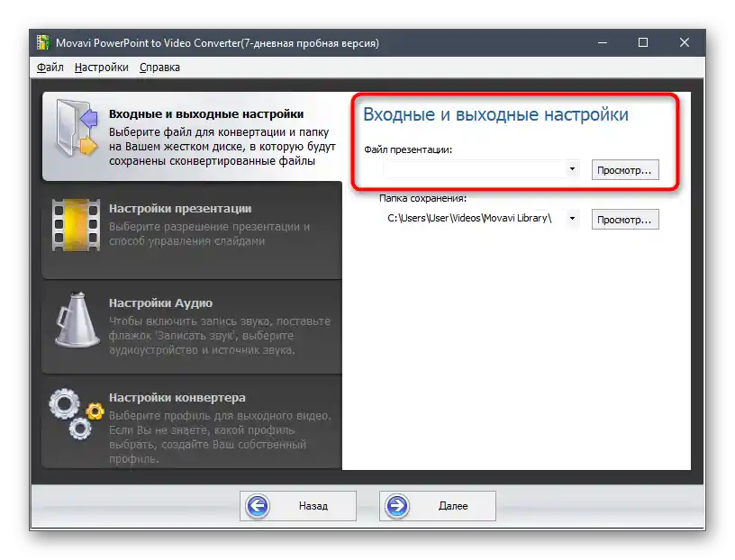
Task: Click the blue Входные и выходные настройки heading
Action: (x=495, y=114)
